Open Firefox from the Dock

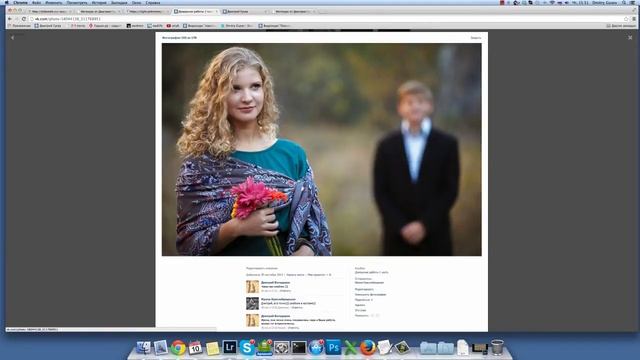pyautogui.click(x=368, y=347)
